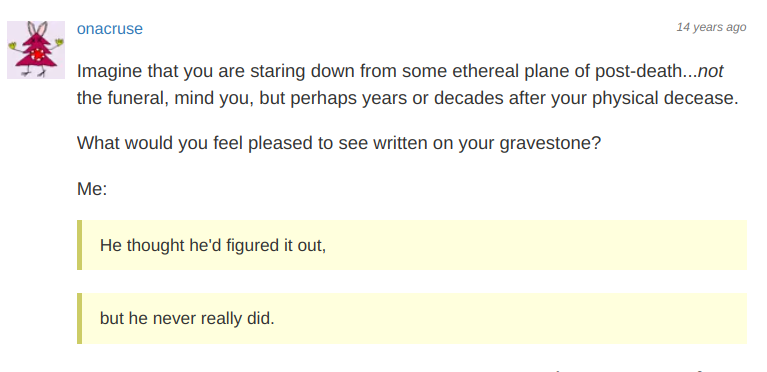Click the green bar beside the second quote

click(x=79, y=318)
